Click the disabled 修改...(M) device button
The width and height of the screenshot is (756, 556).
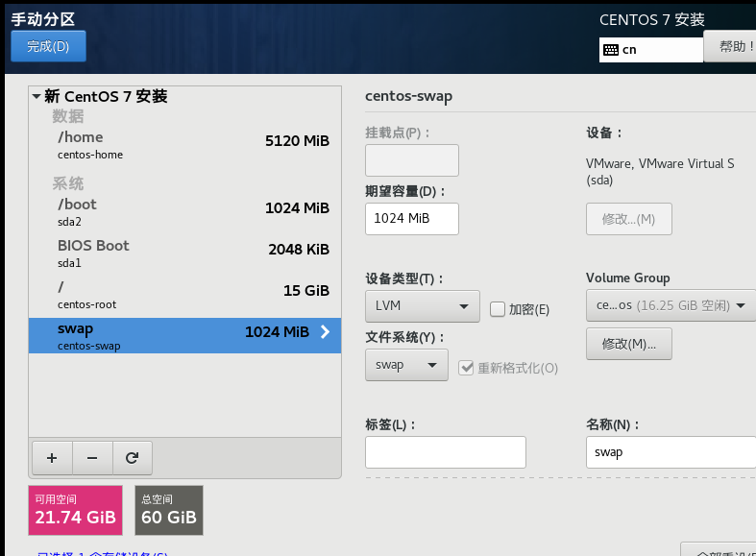click(628, 219)
